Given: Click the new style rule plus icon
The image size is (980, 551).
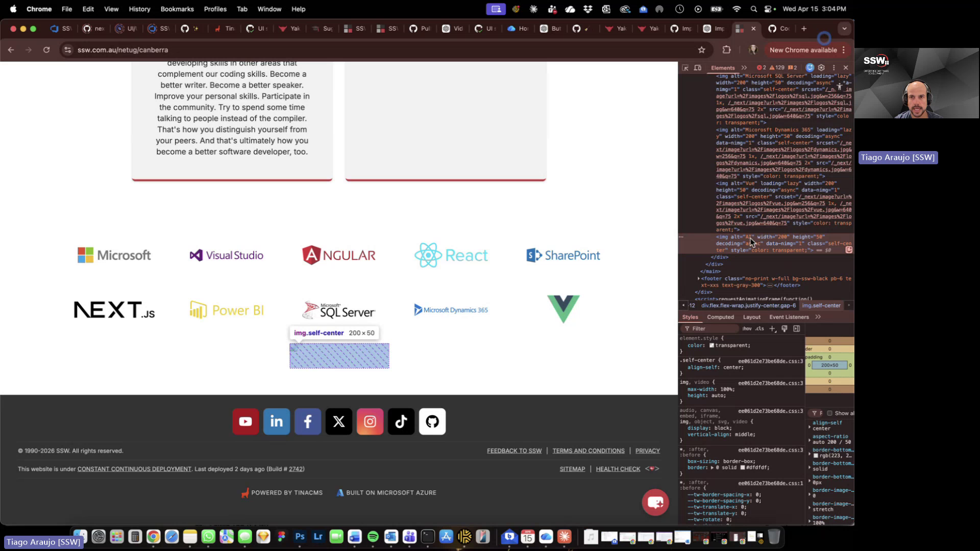Looking at the screenshot, I should [x=772, y=329].
